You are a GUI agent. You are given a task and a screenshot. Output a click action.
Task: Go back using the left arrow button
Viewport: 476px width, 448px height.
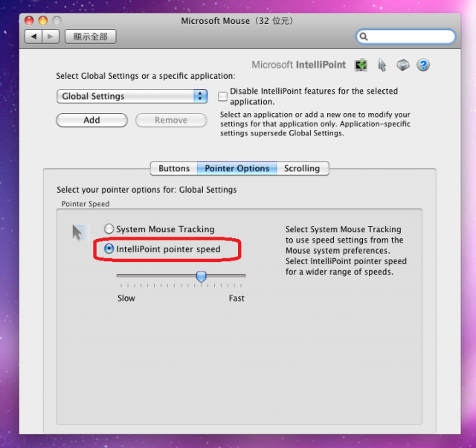coord(33,36)
